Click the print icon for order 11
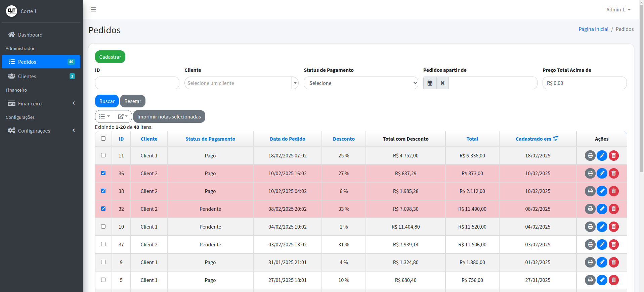Viewport: 644px width, 292px height. (590, 155)
